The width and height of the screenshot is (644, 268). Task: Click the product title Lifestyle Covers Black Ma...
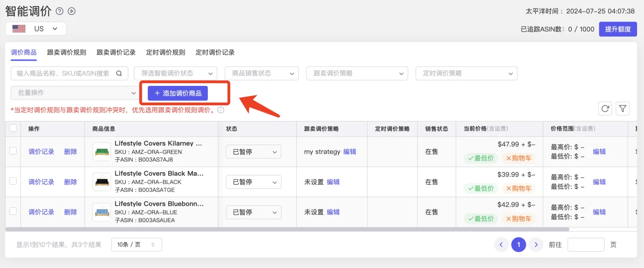click(159, 174)
